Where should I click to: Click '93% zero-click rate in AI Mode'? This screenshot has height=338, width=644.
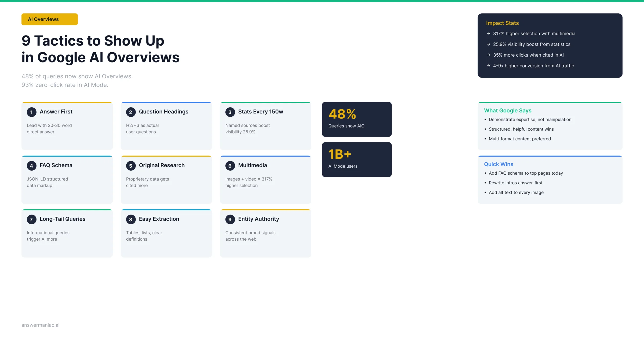65,85
